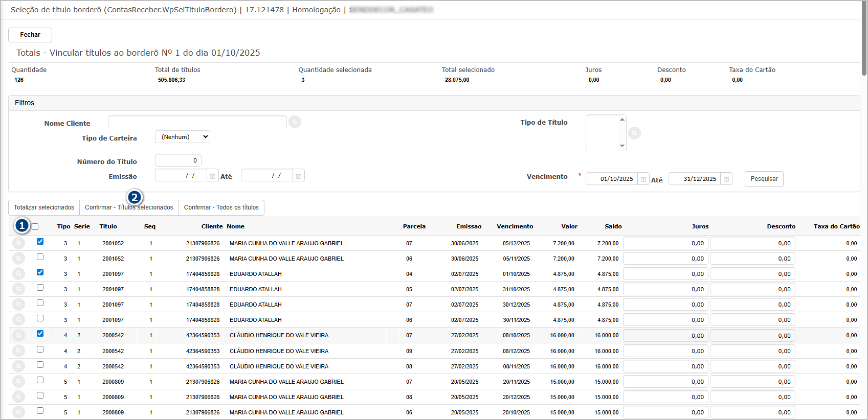Open the calendar for Vencimento start date 01/10/2025
Viewport: 868px width, 420px height.
pyautogui.click(x=643, y=179)
